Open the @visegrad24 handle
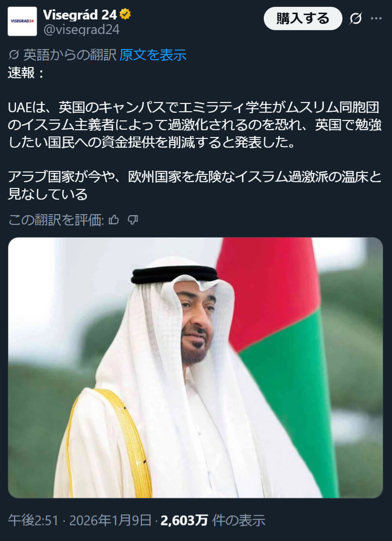This screenshot has height=541, width=392. [82, 30]
